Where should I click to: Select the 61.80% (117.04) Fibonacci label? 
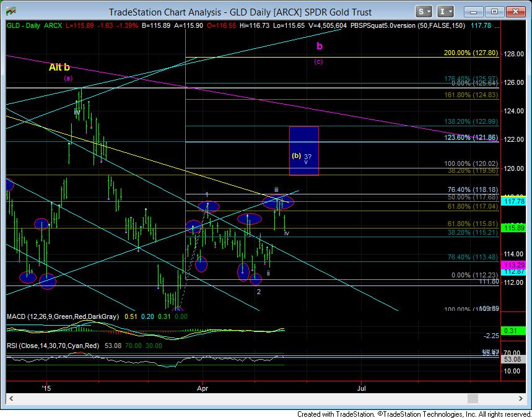[x=473, y=206]
